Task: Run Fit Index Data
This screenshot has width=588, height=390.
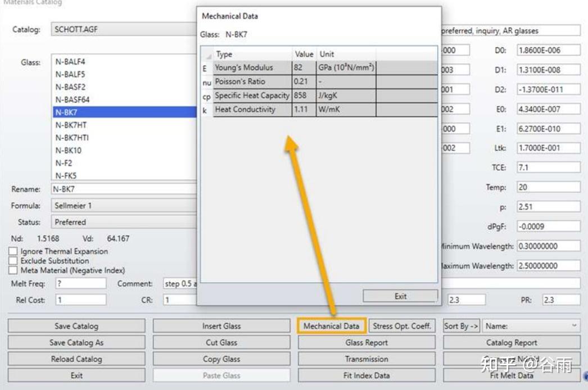Action: point(366,375)
